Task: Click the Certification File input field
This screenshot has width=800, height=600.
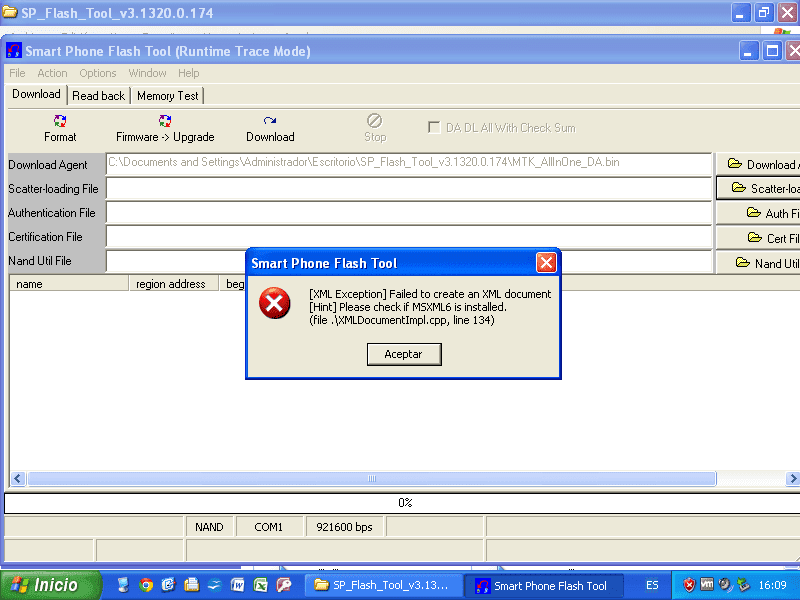Action: [409, 236]
